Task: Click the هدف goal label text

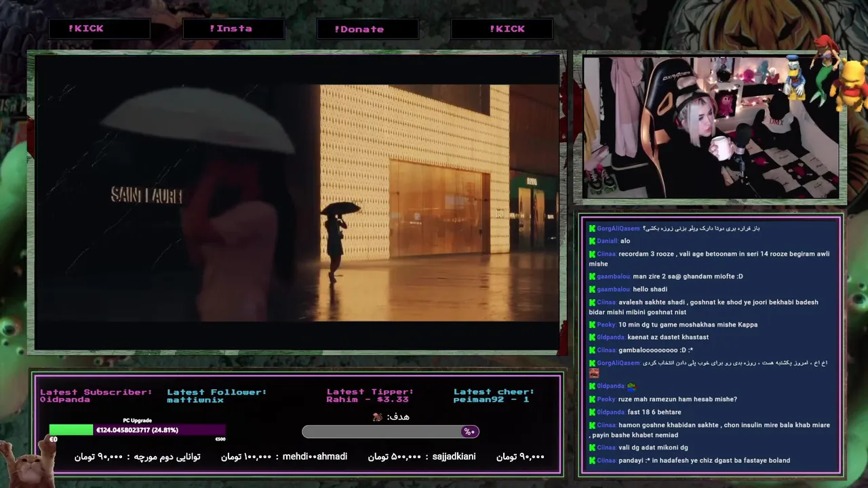Action: tap(398, 417)
